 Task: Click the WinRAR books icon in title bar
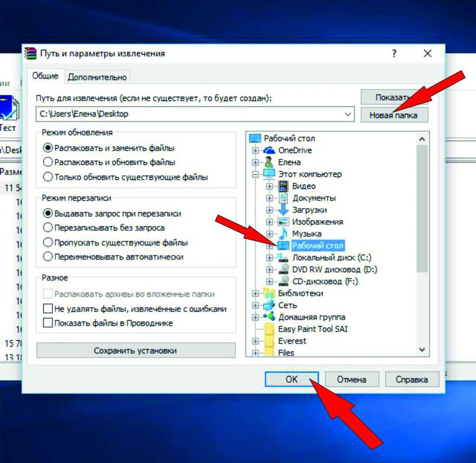click(x=30, y=54)
